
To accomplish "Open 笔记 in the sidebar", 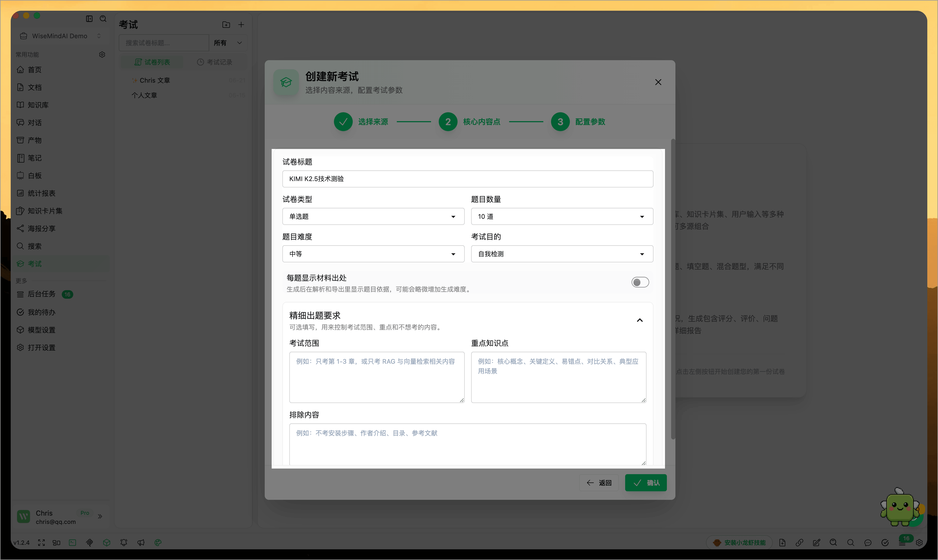I will [x=61, y=158].
